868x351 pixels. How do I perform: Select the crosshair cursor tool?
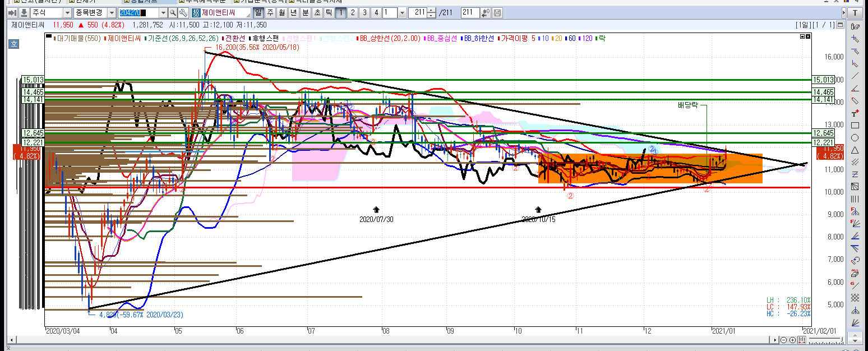tap(855, 39)
